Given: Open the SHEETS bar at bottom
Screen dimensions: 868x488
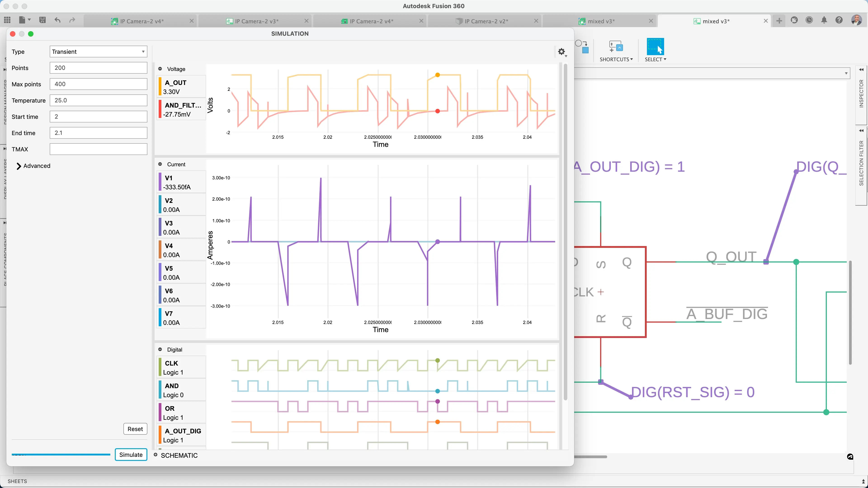Looking at the screenshot, I should pos(17,481).
